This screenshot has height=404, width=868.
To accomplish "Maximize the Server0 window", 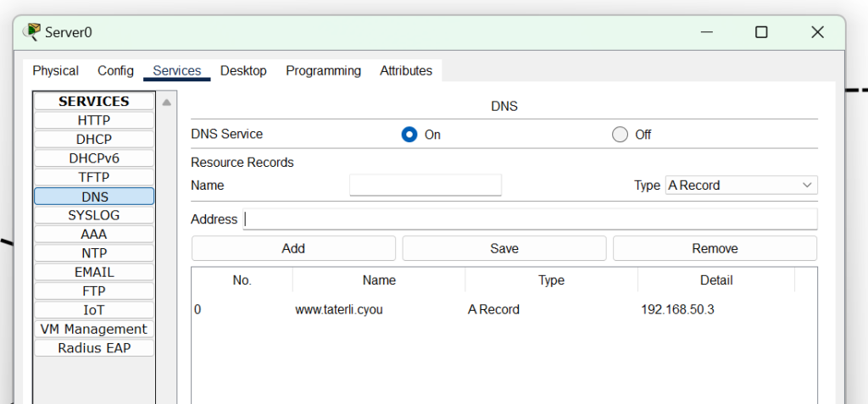I will tap(761, 33).
